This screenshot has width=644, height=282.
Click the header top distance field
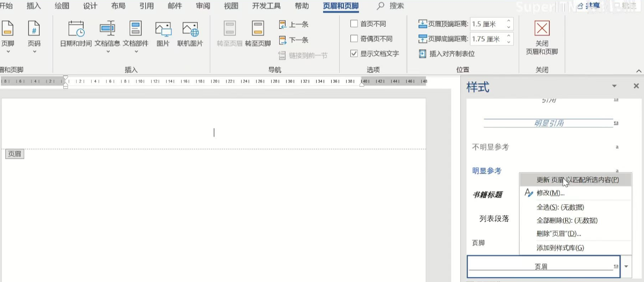coord(487,24)
